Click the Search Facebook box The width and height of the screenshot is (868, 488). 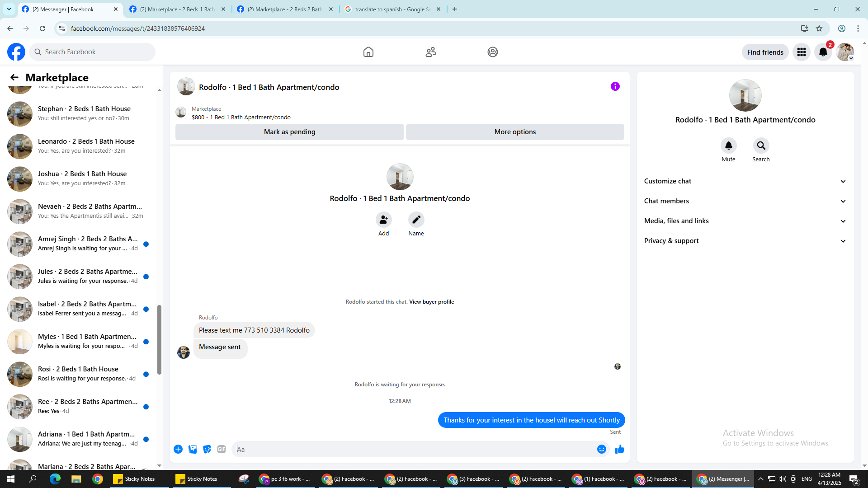coord(92,52)
